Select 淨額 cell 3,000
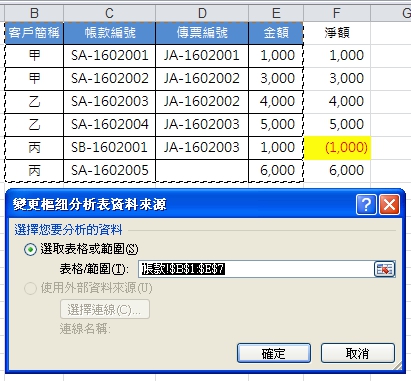Screen dimensions: 411x381 337,79
